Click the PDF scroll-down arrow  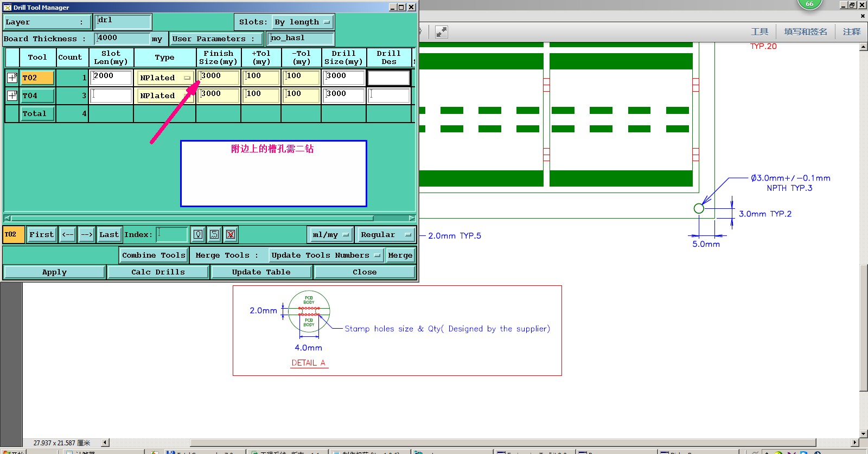[864, 434]
